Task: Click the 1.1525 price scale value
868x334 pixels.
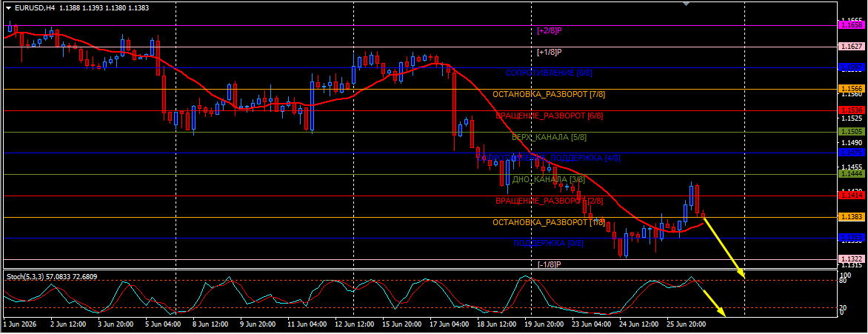Action: pos(852,118)
